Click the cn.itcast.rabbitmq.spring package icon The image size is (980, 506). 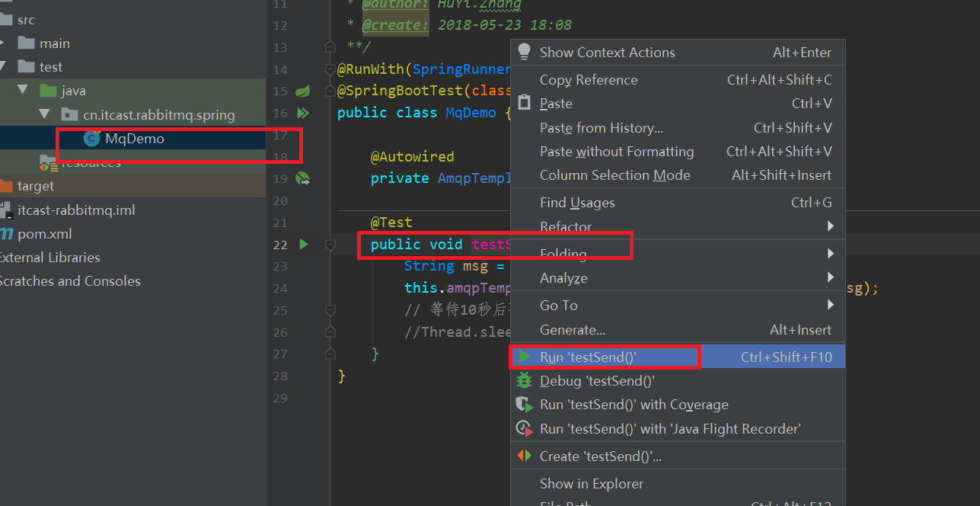click(69, 114)
